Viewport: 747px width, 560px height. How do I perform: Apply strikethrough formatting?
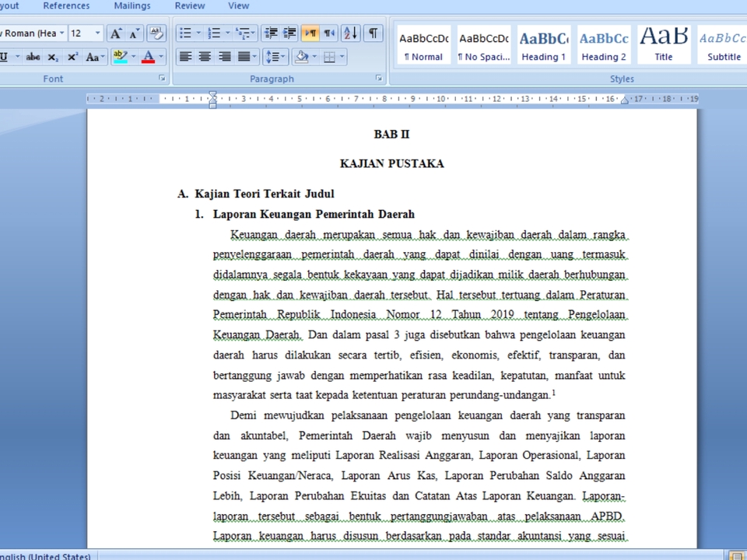pyautogui.click(x=33, y=56)
